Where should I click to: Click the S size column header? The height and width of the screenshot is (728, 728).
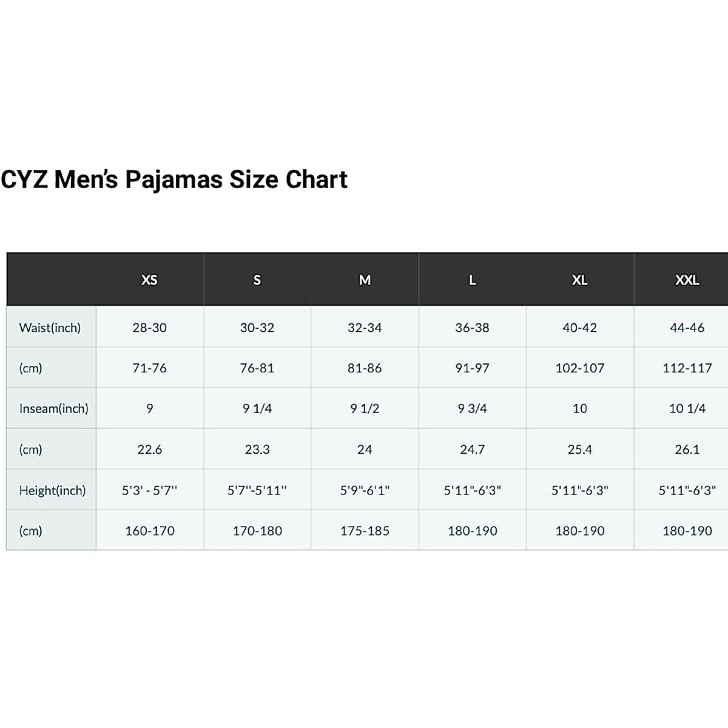pyautogui.click(x=257, y=280)
